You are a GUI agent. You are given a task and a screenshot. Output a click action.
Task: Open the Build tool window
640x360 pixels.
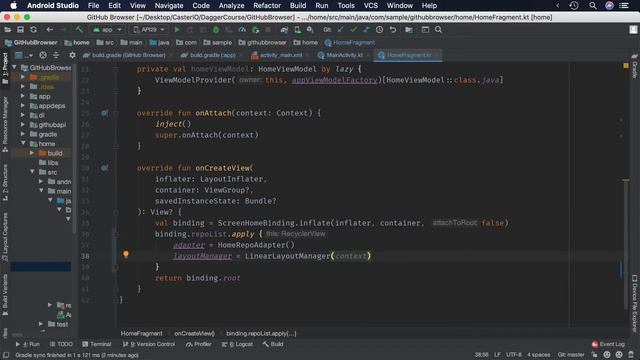(273, 344)
